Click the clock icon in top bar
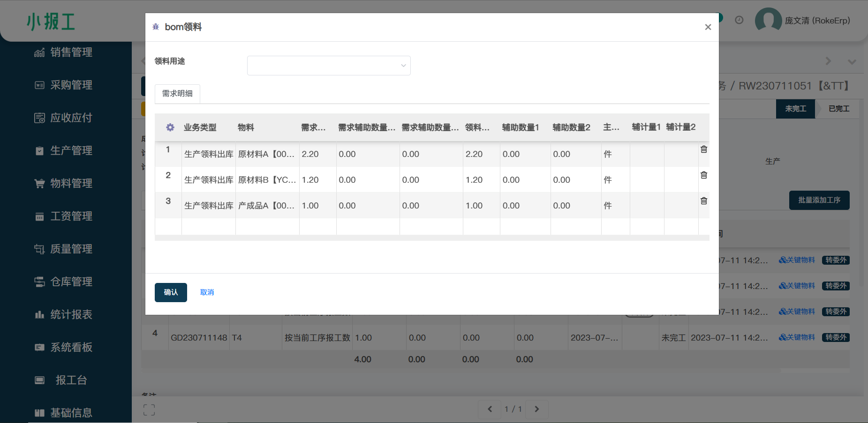The height and width of the screenshot is (423, 868). [x=739, y=20]
